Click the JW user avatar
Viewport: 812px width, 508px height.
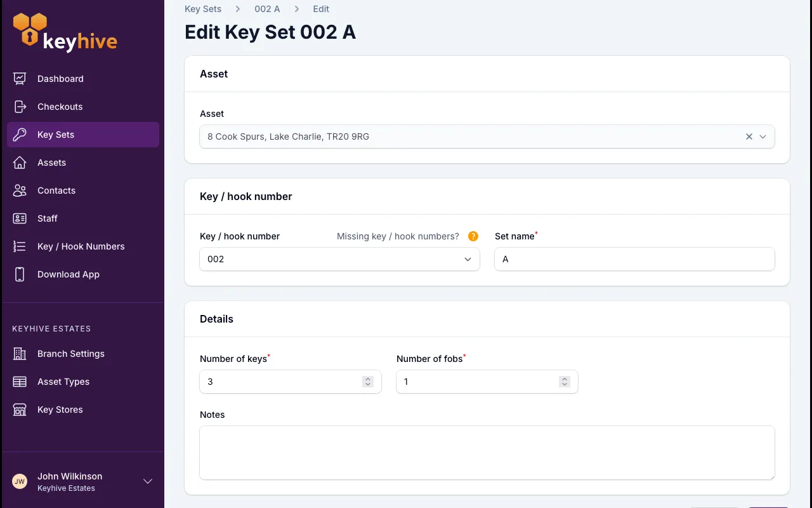coord(20,481)
